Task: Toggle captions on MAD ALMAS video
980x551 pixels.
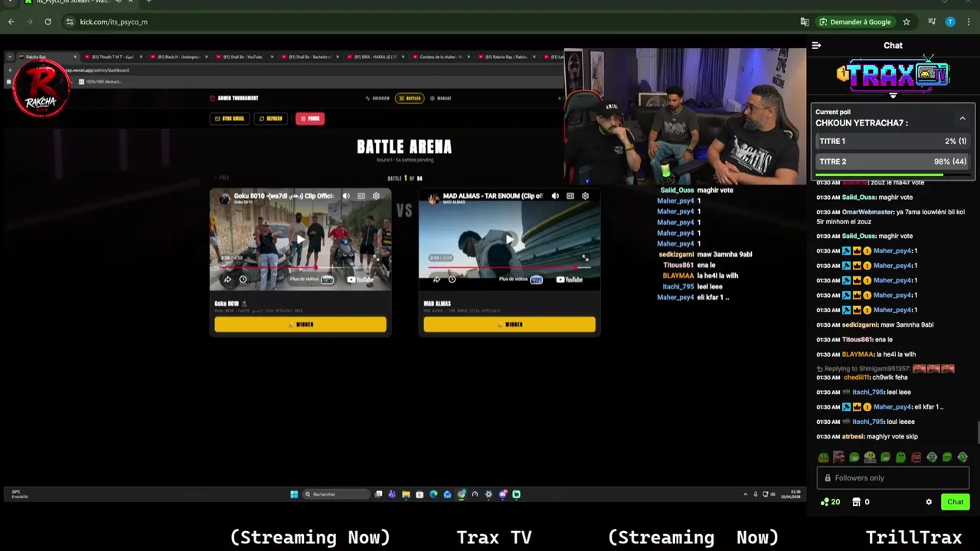Action: pyautogui.click(x=570, y=196)
